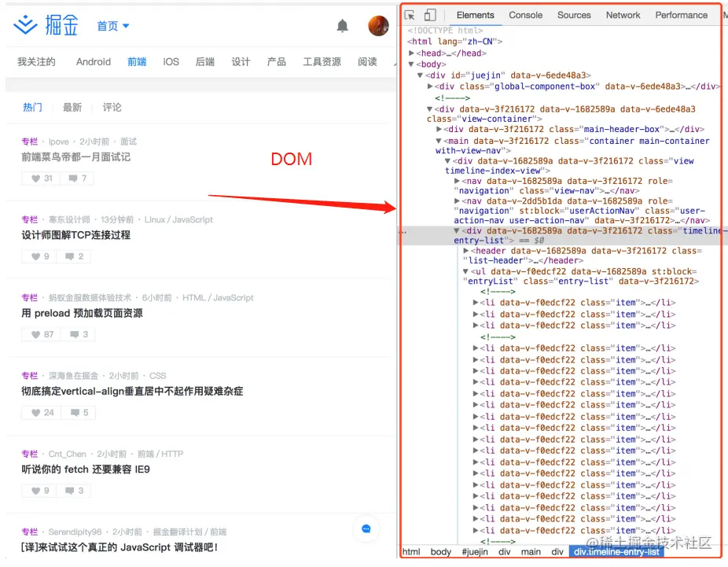
Task: Select the 我关注的 category
Action: (36, 62)
